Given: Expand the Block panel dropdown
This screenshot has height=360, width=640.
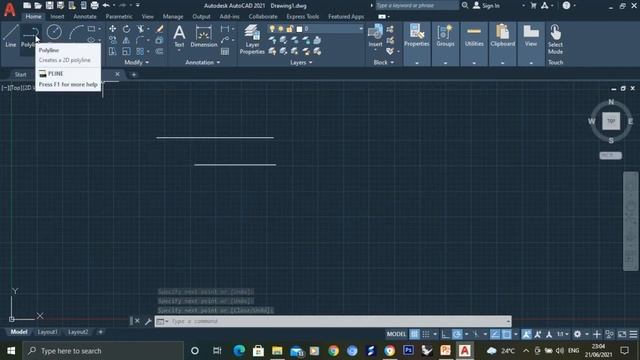Looking at the screenshot, I should click(x=384, y=62).
